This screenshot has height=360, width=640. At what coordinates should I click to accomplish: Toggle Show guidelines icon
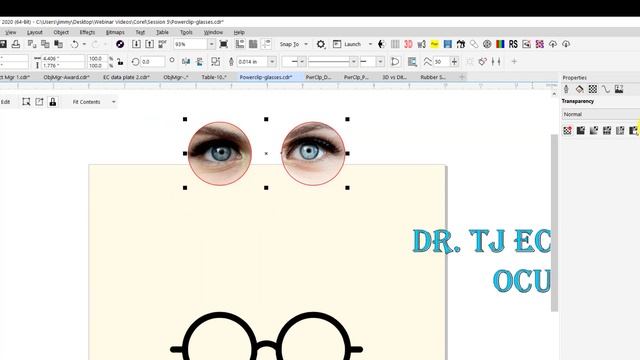pyautogui.click(x=267, y=44)
